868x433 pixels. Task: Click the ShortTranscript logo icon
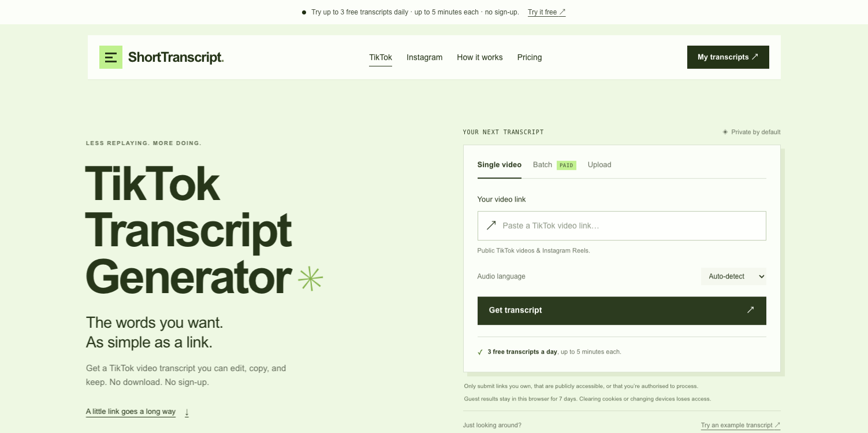pos(111,57)
